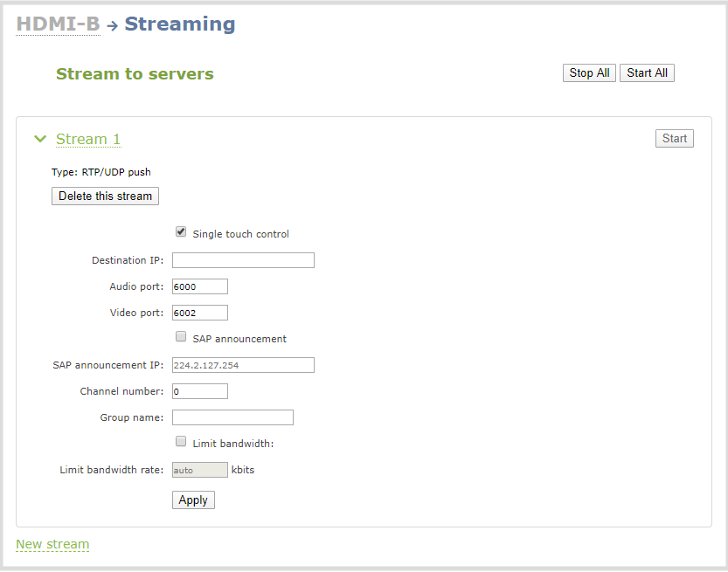Click into the Audio port field
Screen dimensions: 728x572
[x=200, y=286]
